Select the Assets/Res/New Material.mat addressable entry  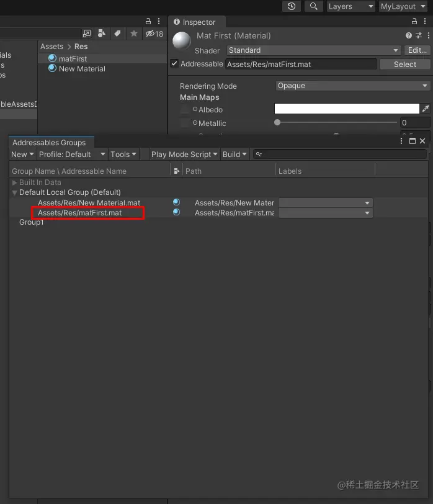click(x=89, y=203)
